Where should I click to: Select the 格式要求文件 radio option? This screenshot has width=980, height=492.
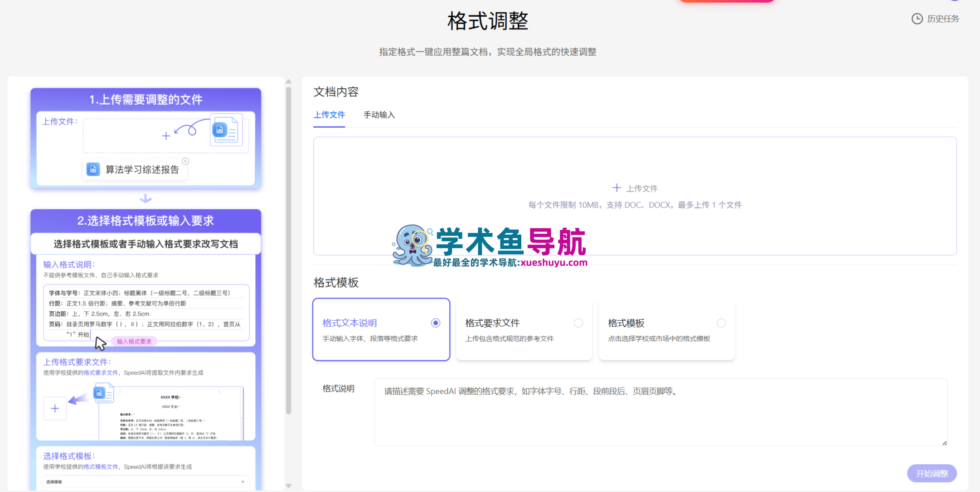[578, 323]
